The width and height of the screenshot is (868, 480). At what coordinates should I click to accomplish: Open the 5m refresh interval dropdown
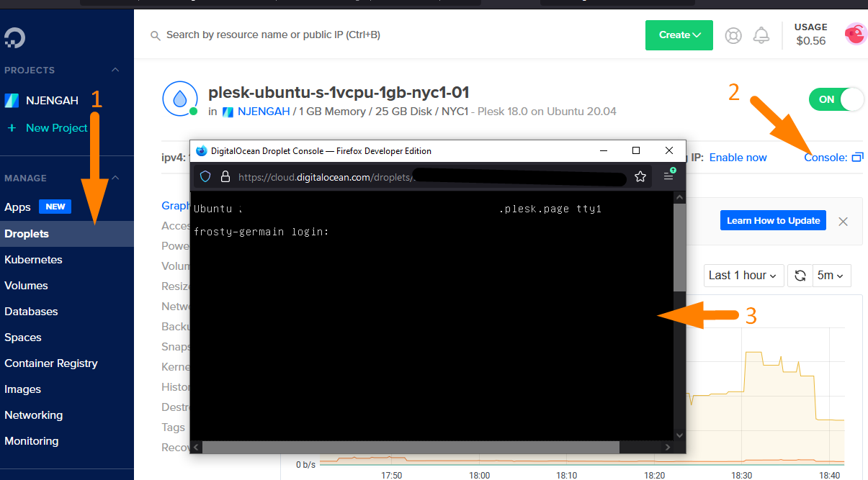click(831, 275)
